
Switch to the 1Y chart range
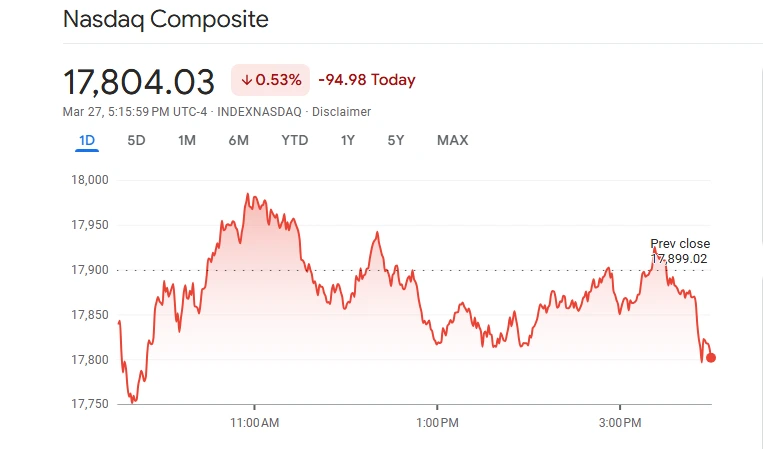347,140
